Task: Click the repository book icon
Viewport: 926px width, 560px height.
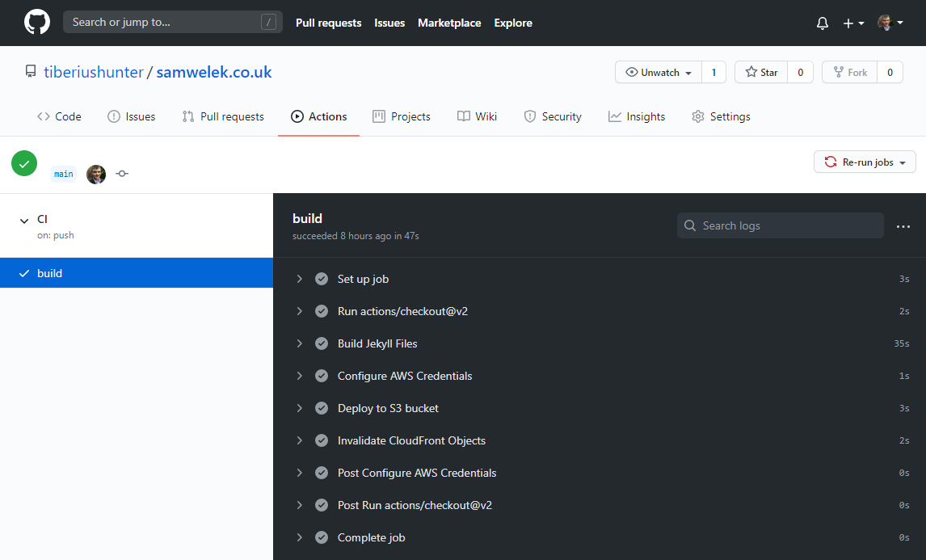Action: click(x=31, y=72)
